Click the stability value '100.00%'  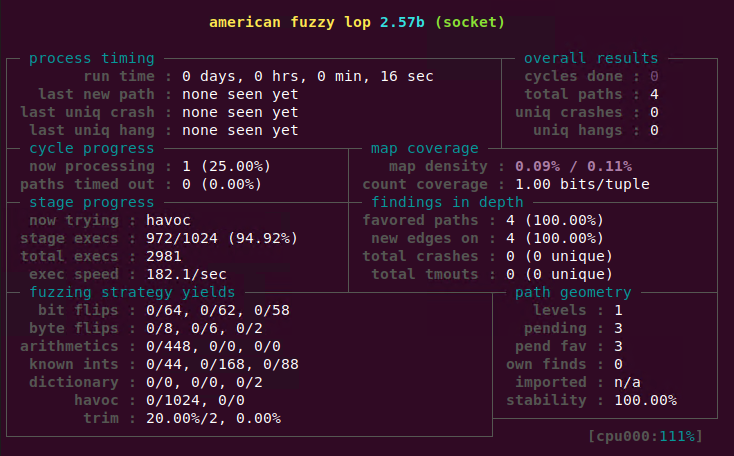646,401
